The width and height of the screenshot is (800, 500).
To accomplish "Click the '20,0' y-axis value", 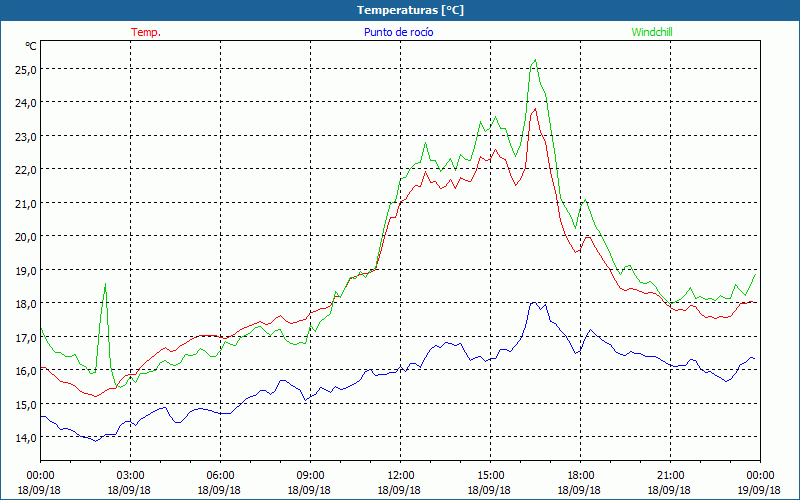I will (27, 237).
